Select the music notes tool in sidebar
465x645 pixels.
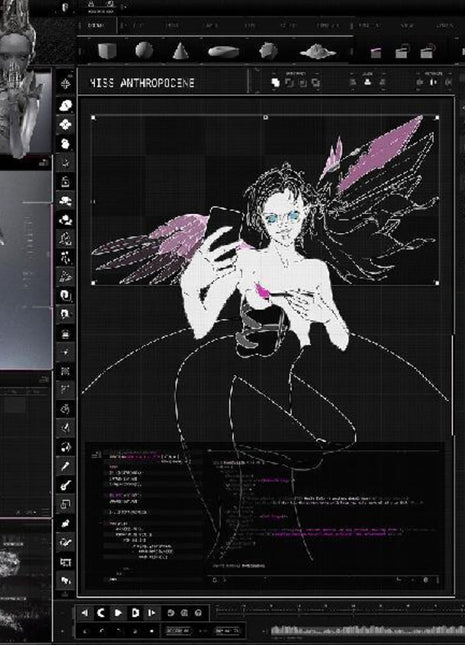point(65,447)
